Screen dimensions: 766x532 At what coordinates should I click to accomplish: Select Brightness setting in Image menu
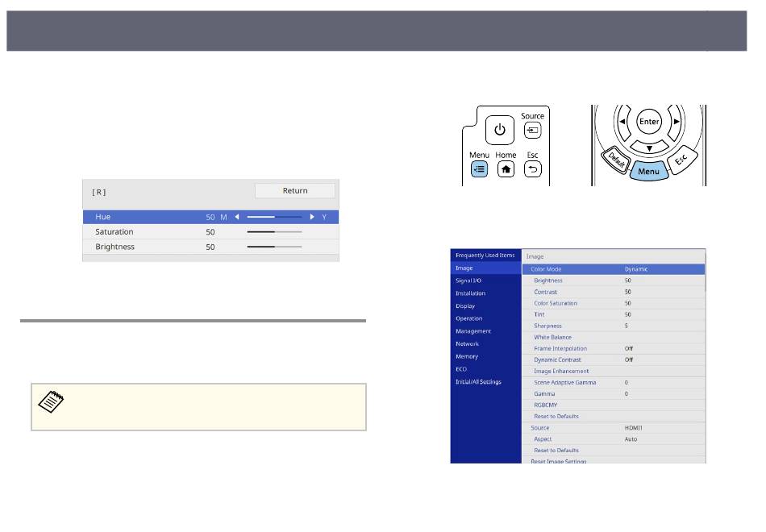[614, 281]
